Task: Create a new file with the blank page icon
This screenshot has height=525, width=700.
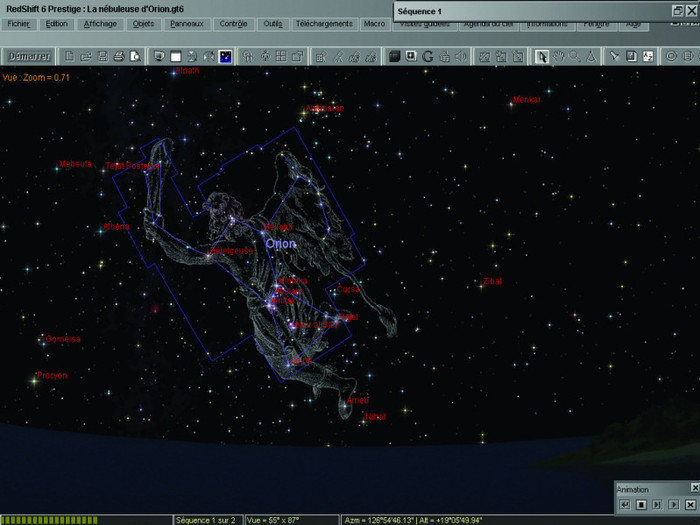Action: point(69,57)
